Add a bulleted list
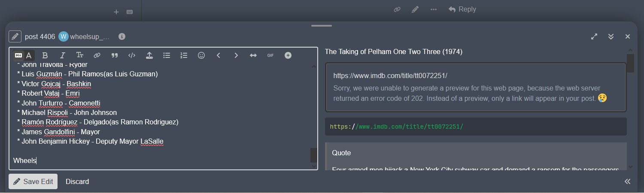The height and width of the screenshot is (193, 644). [167, 55]
